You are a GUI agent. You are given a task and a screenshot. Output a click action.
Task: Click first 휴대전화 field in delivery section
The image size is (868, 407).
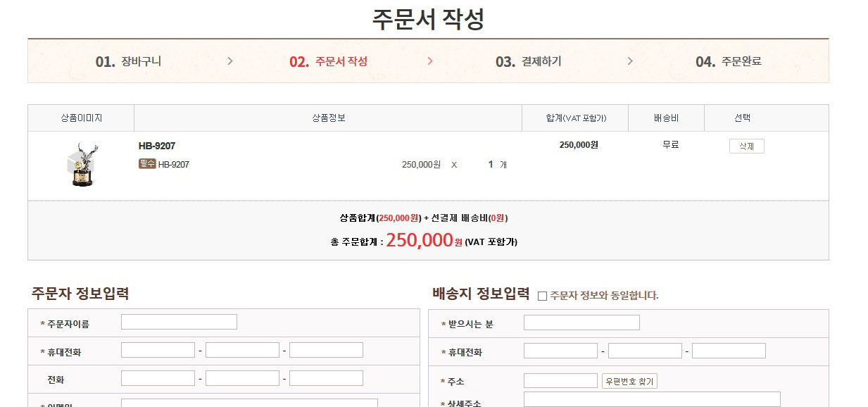click(560, 351)
